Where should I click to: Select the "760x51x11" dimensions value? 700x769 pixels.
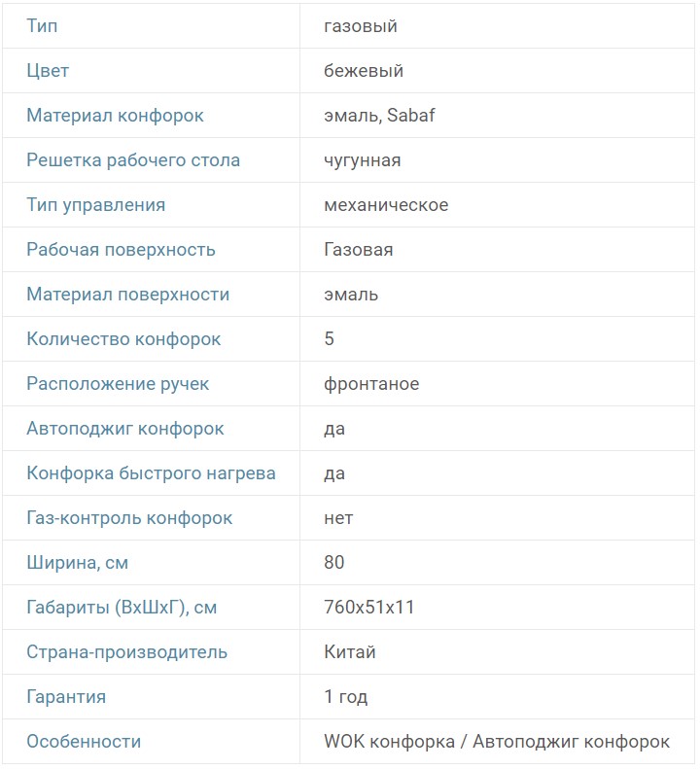coord(369,608)
